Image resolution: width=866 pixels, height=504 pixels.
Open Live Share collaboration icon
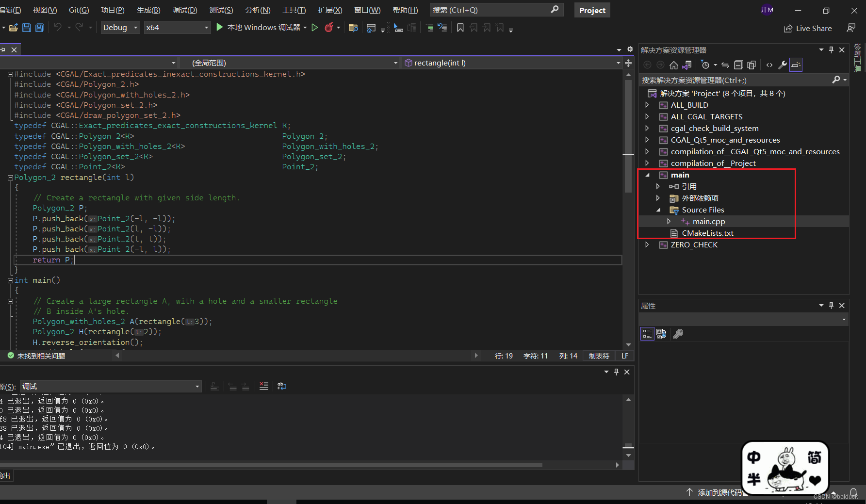788,28
